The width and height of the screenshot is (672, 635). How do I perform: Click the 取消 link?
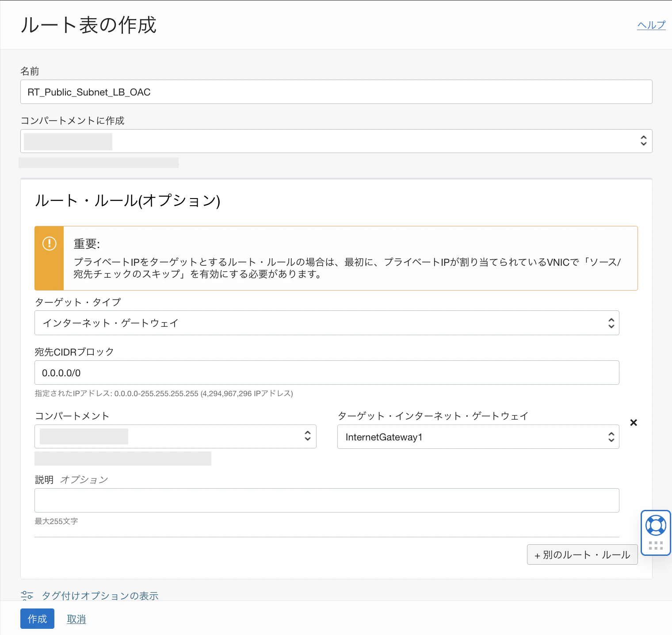pos(76,619)
